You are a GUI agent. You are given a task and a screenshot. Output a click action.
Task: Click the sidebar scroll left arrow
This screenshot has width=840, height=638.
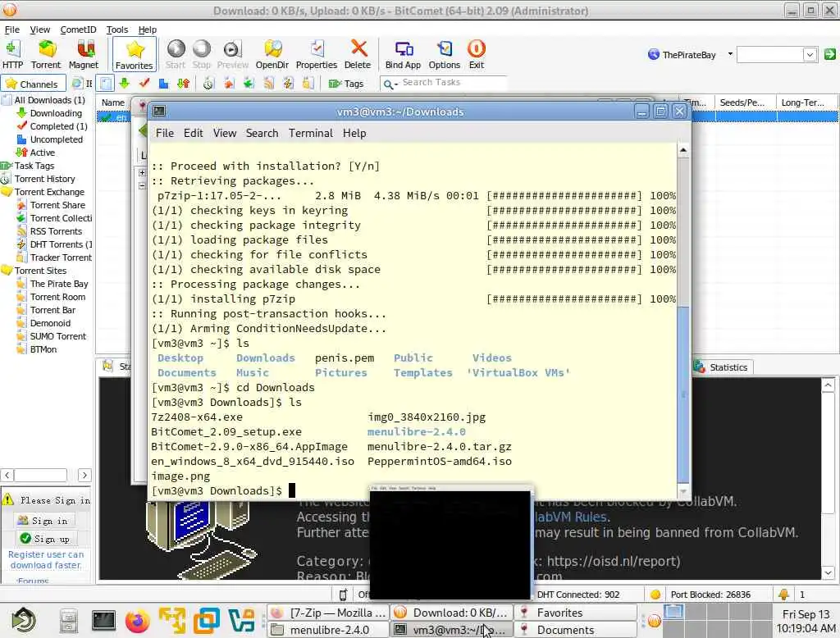pyautogui.click(x=7, y=475)
